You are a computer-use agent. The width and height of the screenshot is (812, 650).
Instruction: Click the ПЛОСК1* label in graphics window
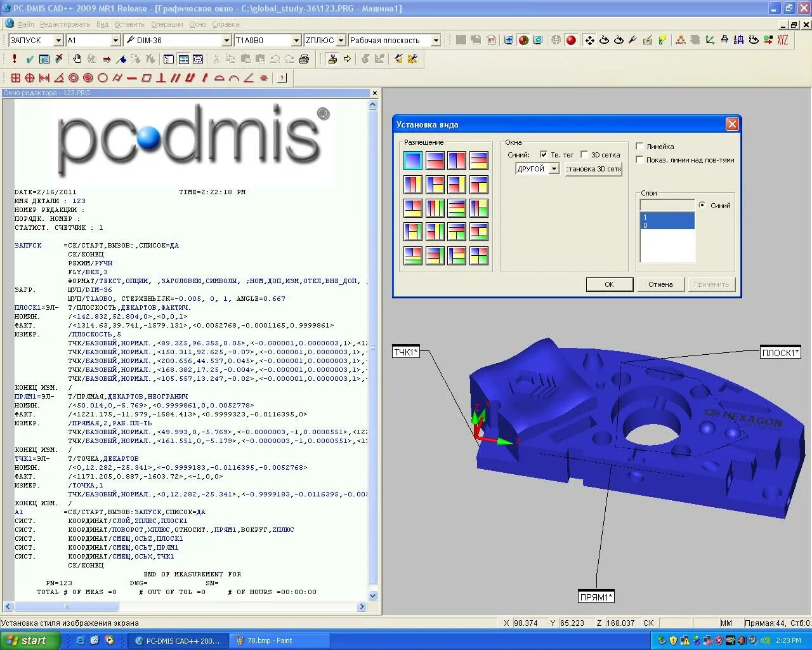click(x=780, y=353)
